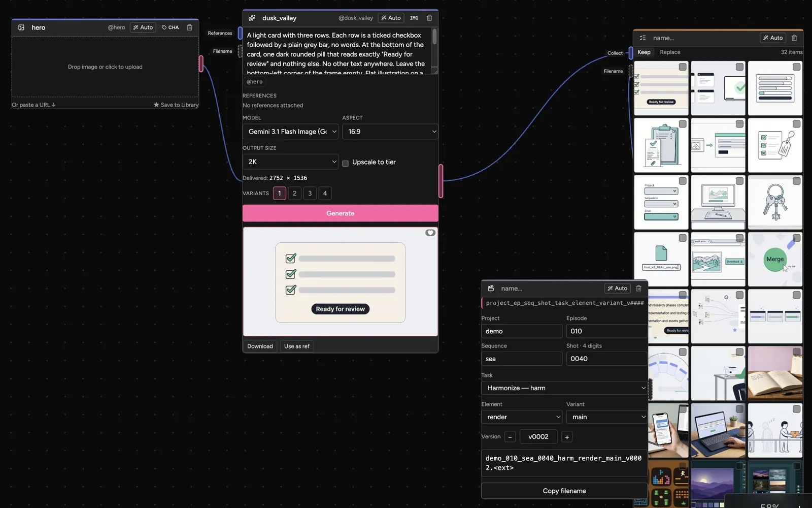
Task: Click the Project input field containing demo
Action: click(x=522, y=331)
